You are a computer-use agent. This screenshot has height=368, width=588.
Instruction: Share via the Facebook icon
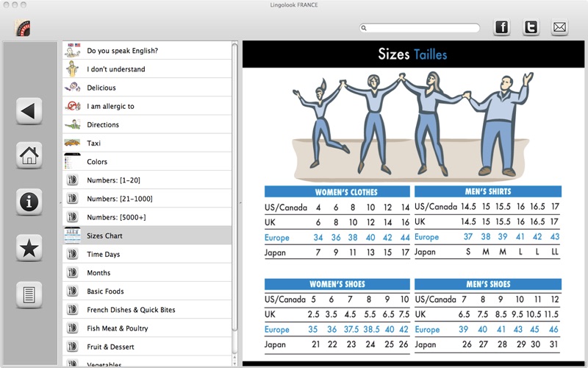502,27
